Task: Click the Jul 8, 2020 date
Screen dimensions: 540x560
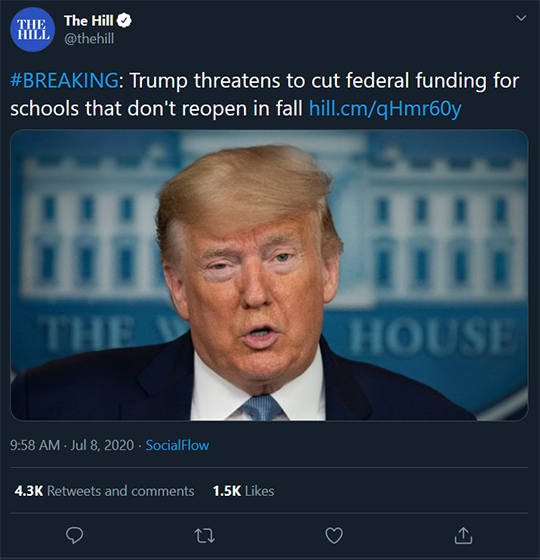Action: click(x=102, y=445)
